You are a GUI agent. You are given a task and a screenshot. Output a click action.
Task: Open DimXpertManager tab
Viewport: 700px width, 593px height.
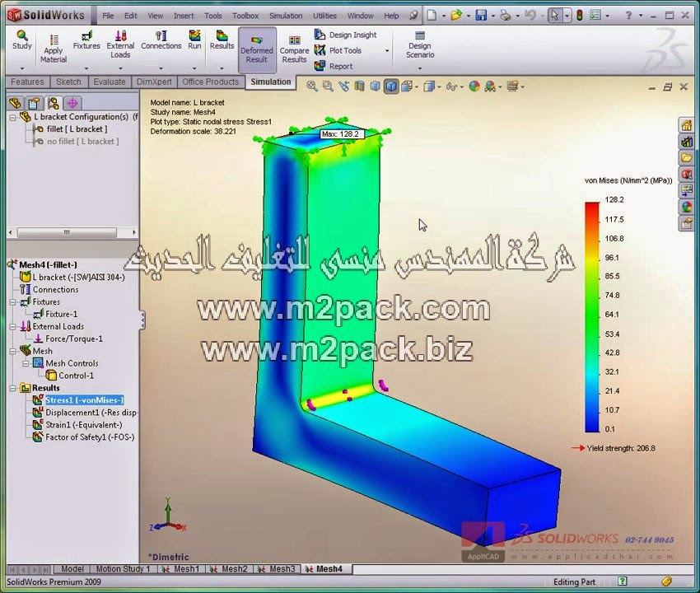tap(72, 104)
